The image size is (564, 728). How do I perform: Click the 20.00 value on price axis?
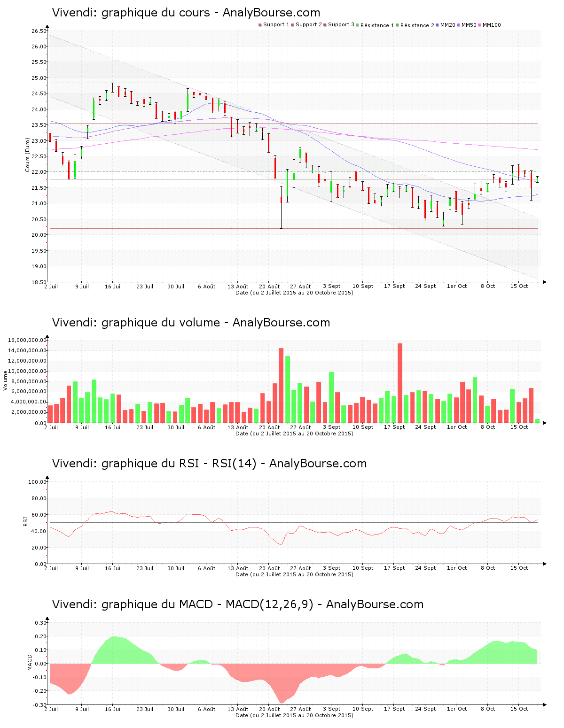(x=39, y=235)
